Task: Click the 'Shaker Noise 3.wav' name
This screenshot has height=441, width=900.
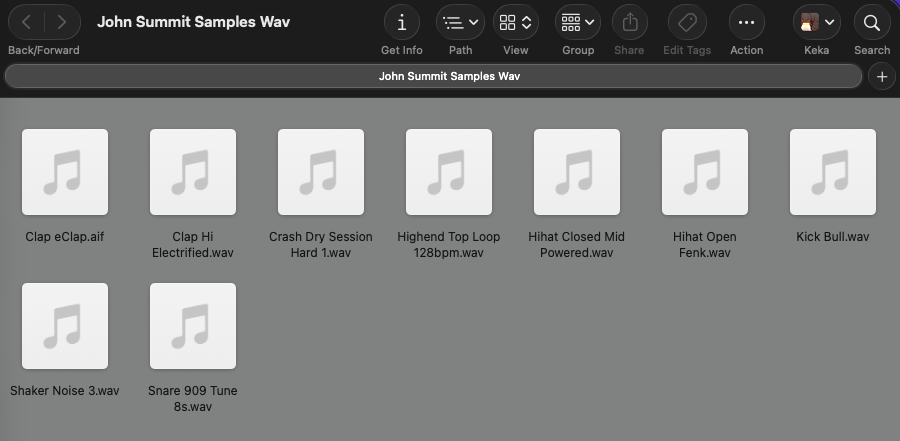Action: pos(65,390)
